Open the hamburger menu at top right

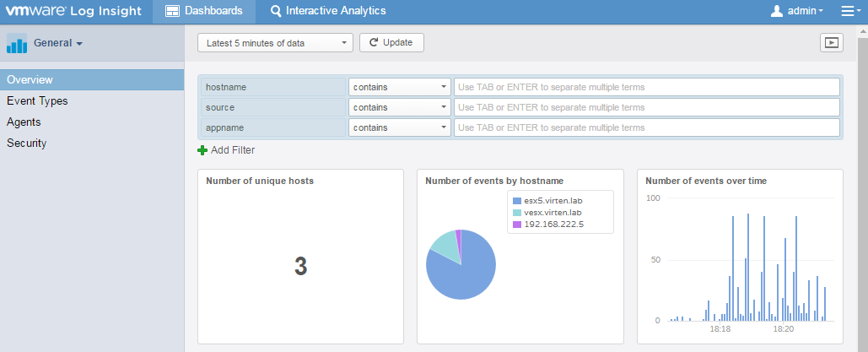pyautogui.click(x=850, y=11)
